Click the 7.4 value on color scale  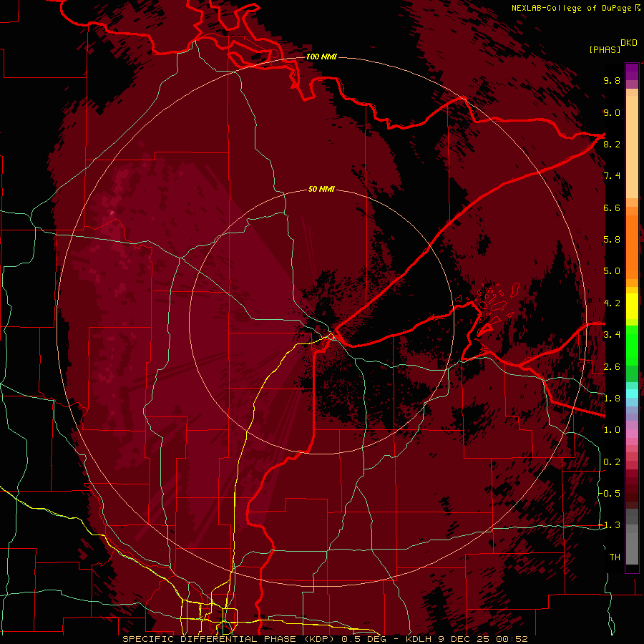tap(612, 176)
